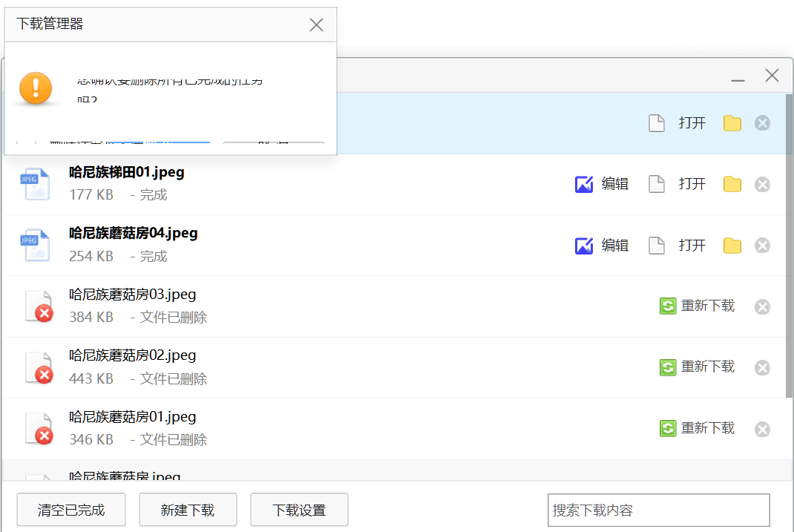Open folder of 哈尼族蘑菇房04.jpeg
This screenshot has height=532, width=794.
[x=732, y=246]
